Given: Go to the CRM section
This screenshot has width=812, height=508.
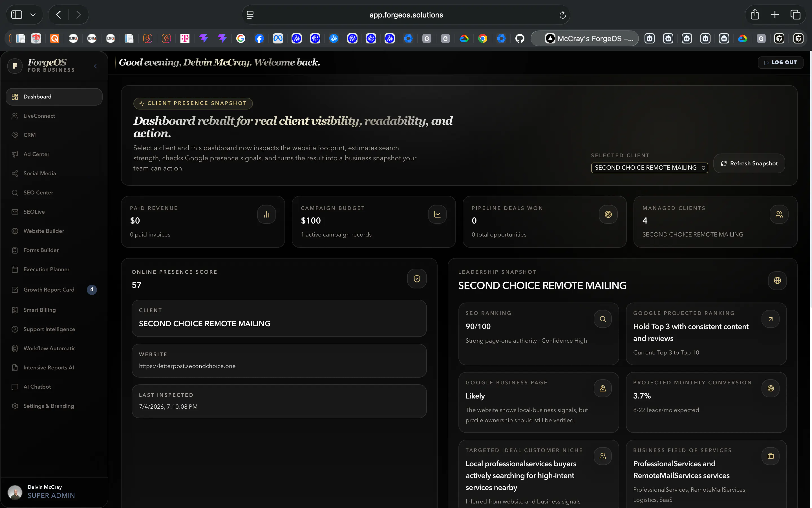Looking at the screenshot, I should [54, 135].
